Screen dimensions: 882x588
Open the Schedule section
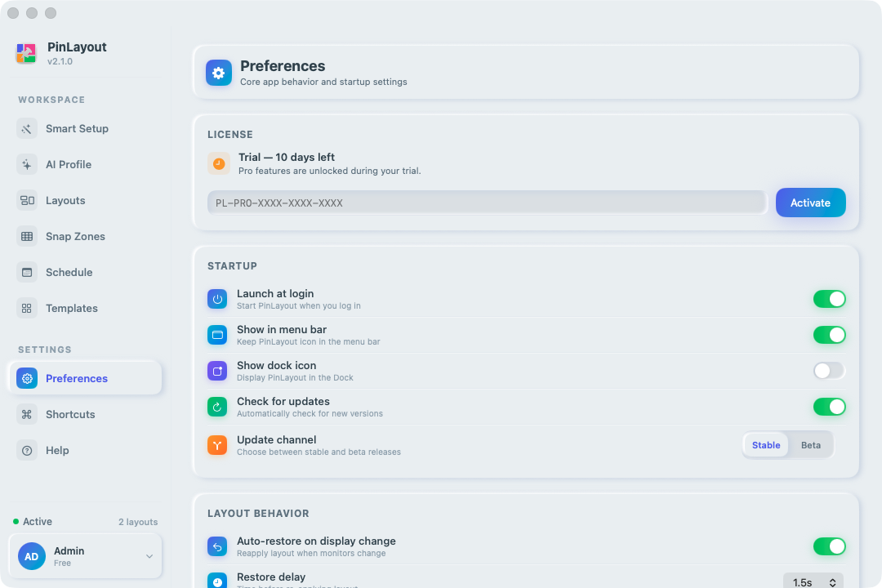[x=86, y=273]
